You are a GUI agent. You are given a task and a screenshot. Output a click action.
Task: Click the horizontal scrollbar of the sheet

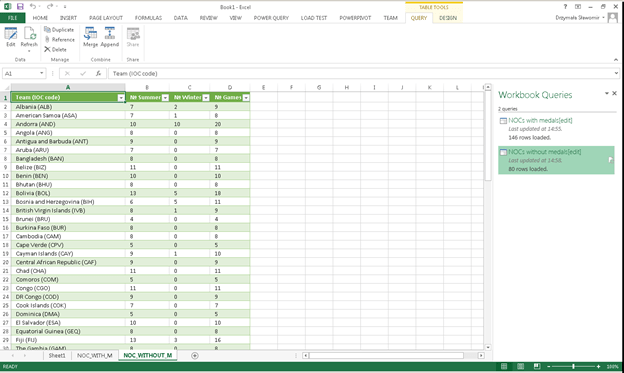click(x=386, y=355)
